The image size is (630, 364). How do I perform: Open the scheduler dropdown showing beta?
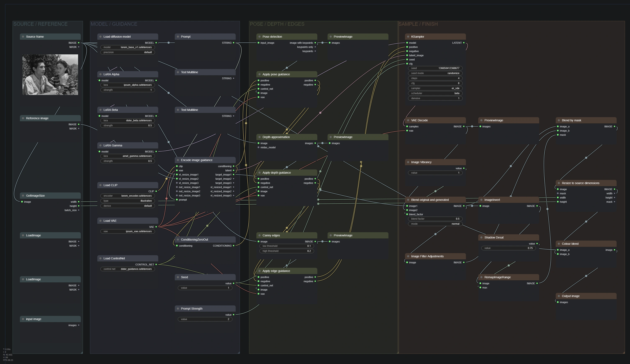coord(435,93)
